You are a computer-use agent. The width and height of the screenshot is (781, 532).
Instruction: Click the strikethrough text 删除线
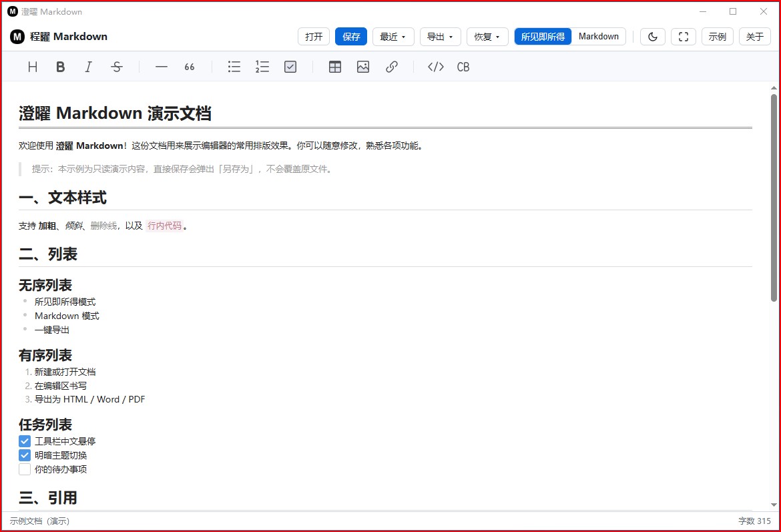[x=103, y=226]
